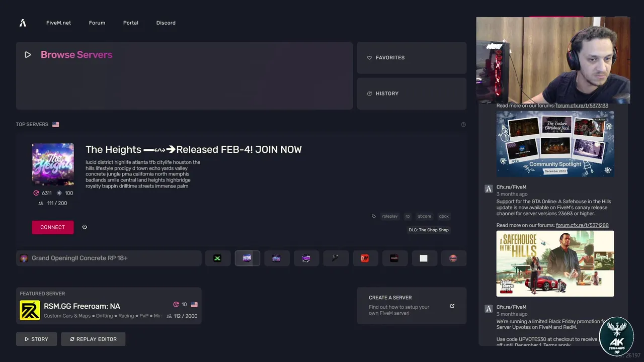Click the help question-mark icon for Top Servers

[x=463, y=124]
